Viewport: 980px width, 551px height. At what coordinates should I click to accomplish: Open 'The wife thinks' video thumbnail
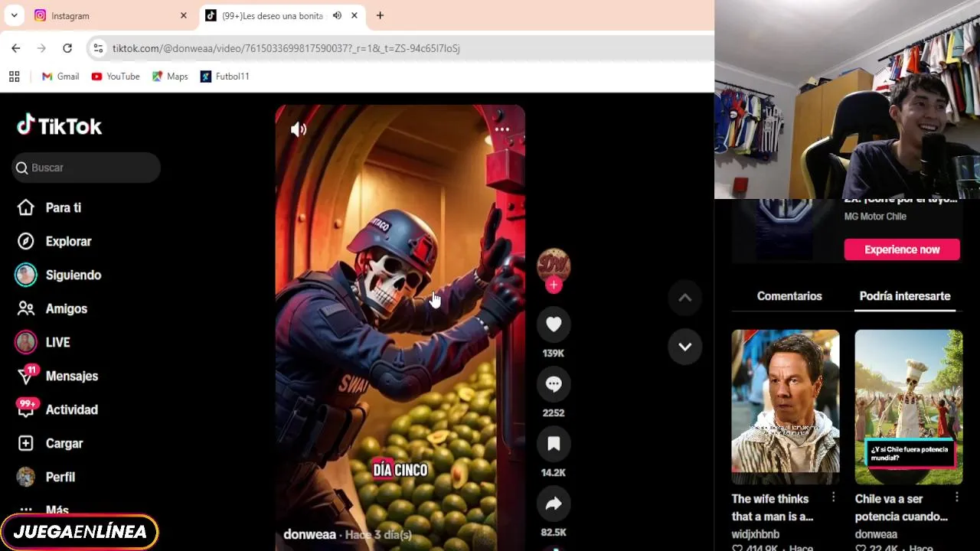[x=786, y=407]
